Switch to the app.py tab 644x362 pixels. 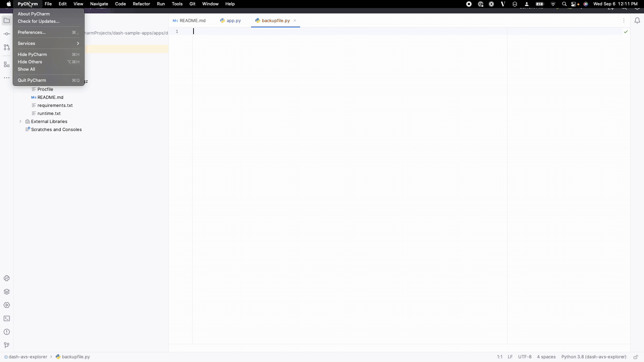(233, 20)
